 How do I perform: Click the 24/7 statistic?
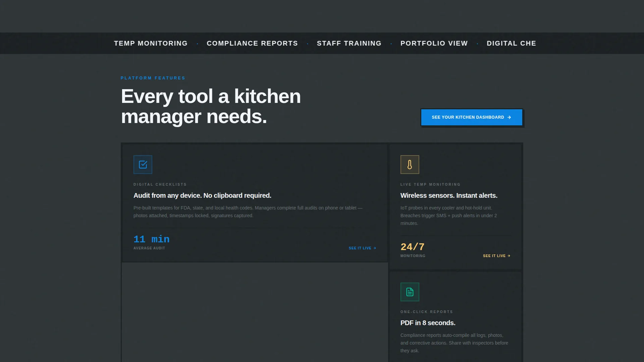coord(413,247)
